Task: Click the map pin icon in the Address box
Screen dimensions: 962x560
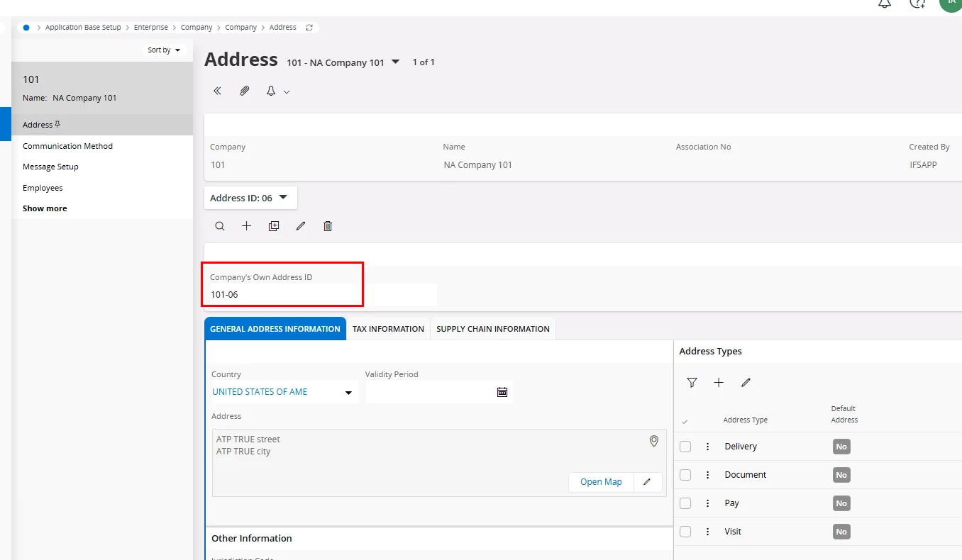Action: pos(654,442)
